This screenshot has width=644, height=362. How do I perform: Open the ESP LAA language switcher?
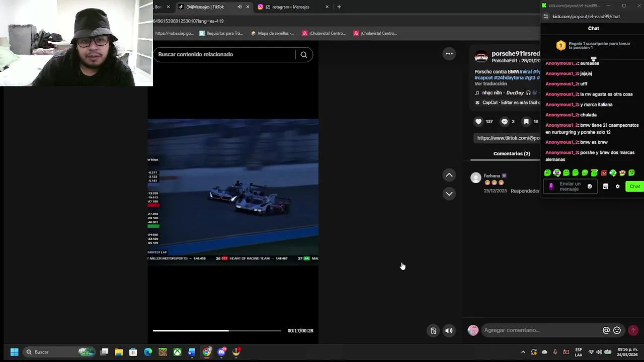tap(579, 352)
